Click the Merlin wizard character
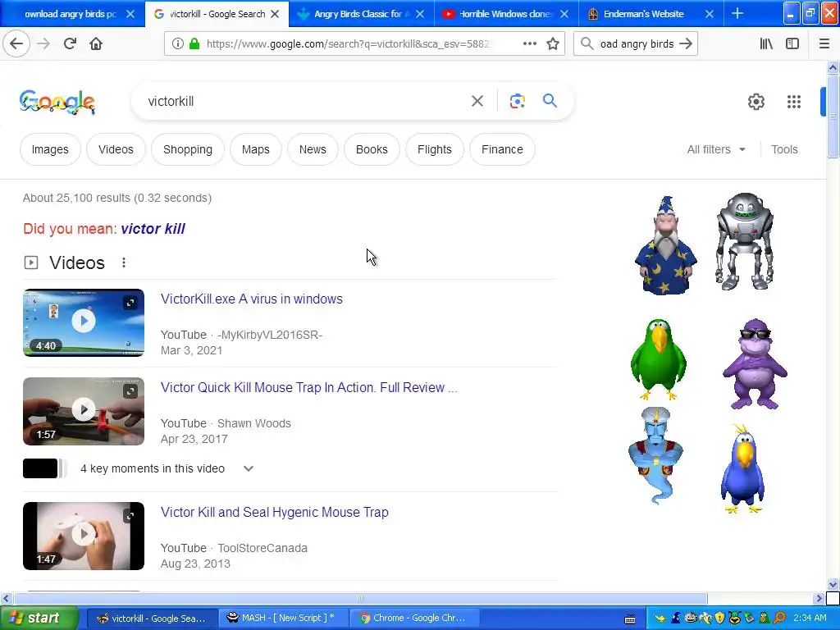 665,245
